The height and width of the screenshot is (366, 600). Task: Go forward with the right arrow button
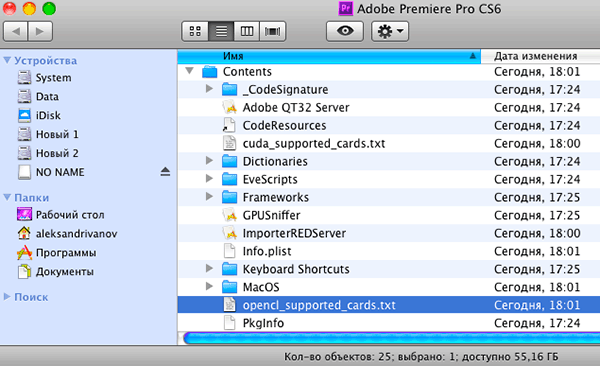point(40,31)
